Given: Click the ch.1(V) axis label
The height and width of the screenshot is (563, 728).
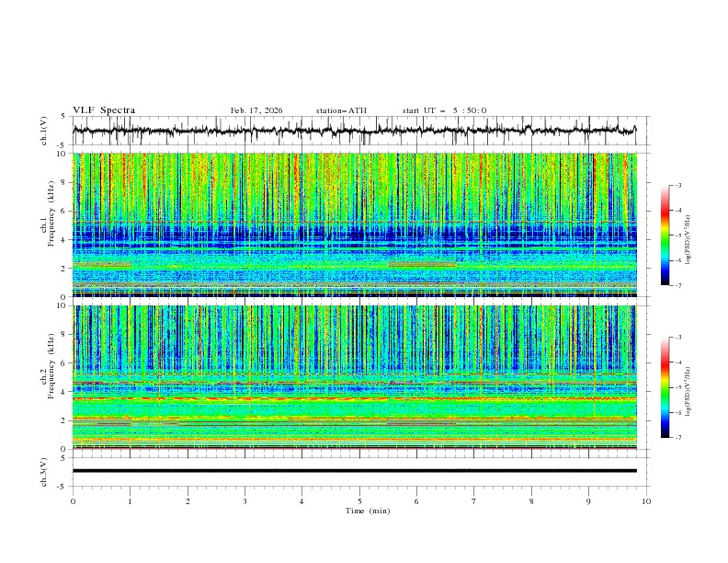Looking at the screenshot, I should (43, 132).
